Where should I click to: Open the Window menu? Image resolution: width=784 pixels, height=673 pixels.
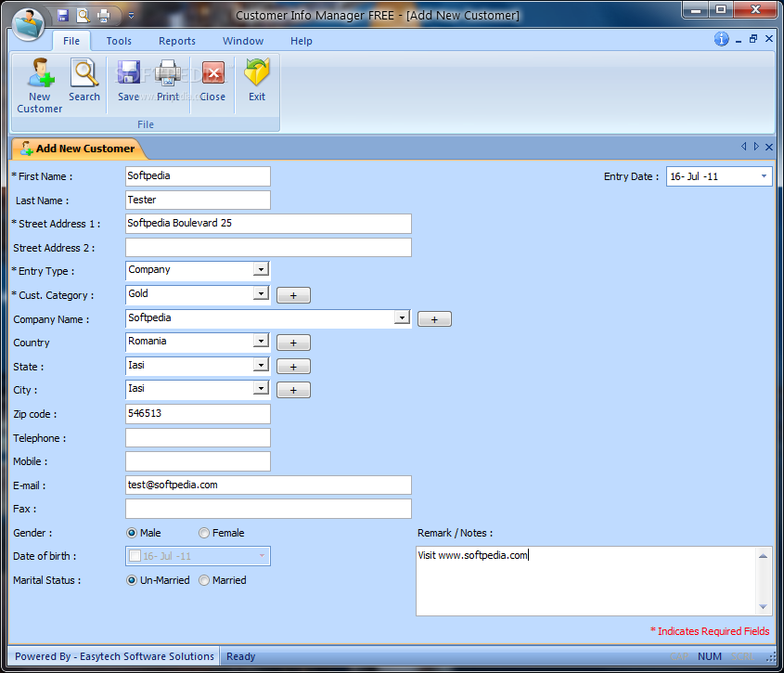point(243,41)
